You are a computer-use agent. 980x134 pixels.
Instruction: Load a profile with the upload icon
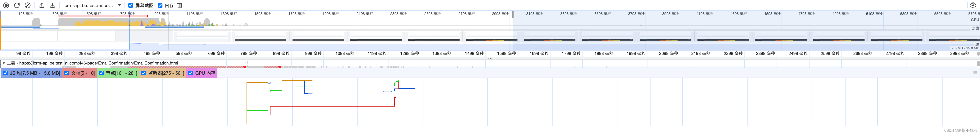pos(42,5)
